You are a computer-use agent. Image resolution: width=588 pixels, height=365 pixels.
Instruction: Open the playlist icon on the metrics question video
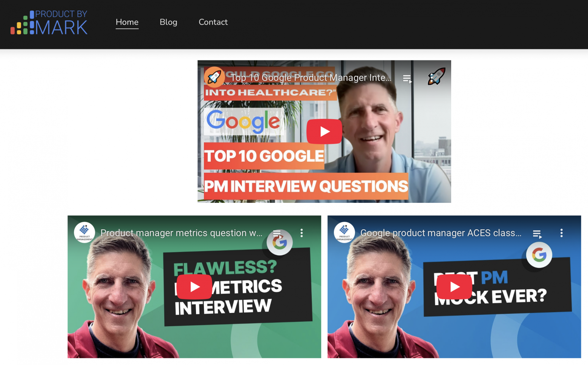pyautogui.click(x=277, y=234)
